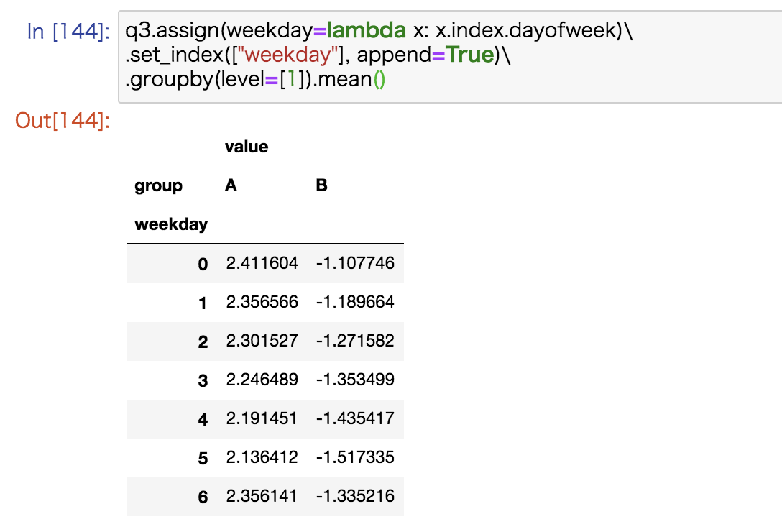Click cell value 2.411604
The width and height of the screenshot is (782, 532).
[262, 264]
